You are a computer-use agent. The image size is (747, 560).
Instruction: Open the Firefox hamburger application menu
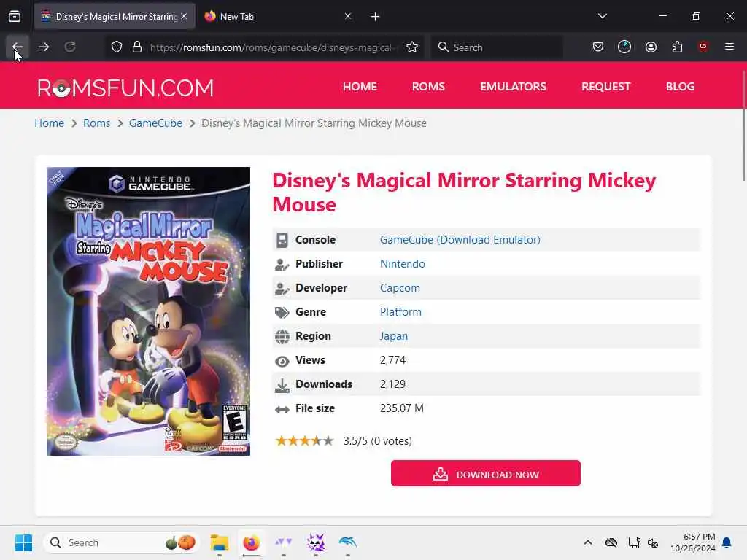pyautogui.click(x=729, y=47)
